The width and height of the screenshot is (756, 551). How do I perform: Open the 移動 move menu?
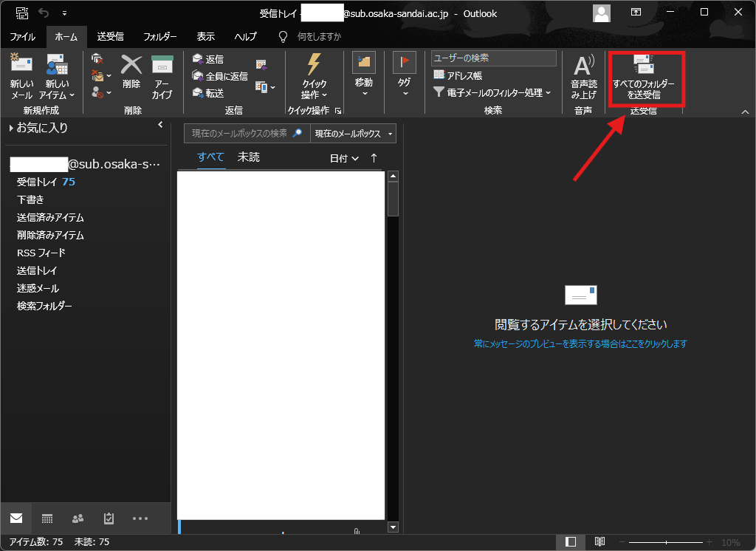tap(364, 75)
